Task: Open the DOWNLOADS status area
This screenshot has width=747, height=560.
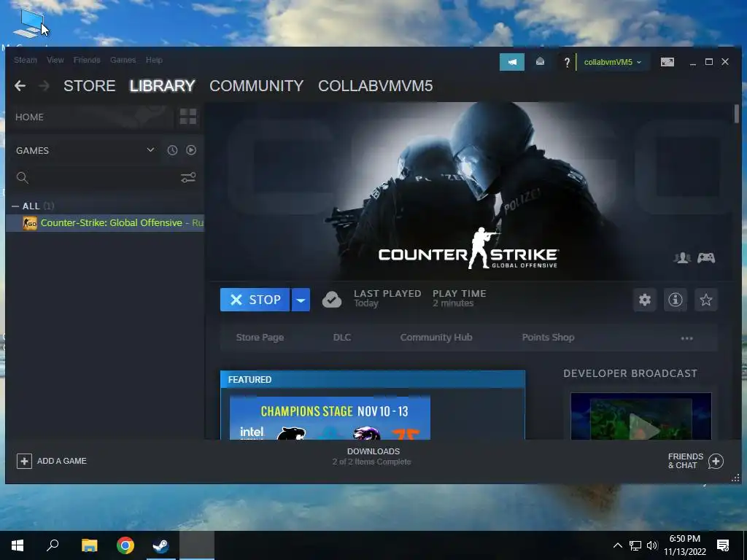Action: [373, 456]
